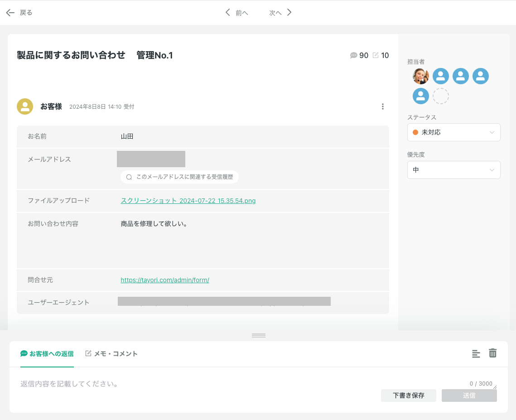
Task: Click the trash icon in the reply panel
Action: pos(493,353)
